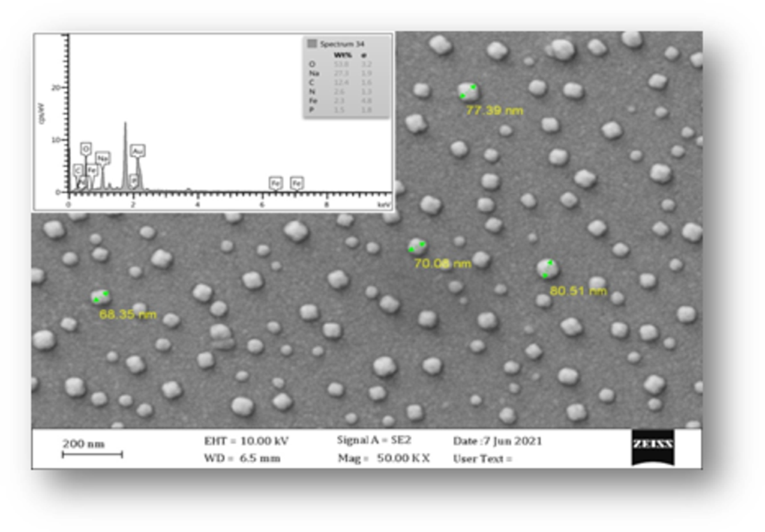Screen dimensions: 765x532
Task: Click the P peak label on the spectrum
Action: tap(134, 180)
